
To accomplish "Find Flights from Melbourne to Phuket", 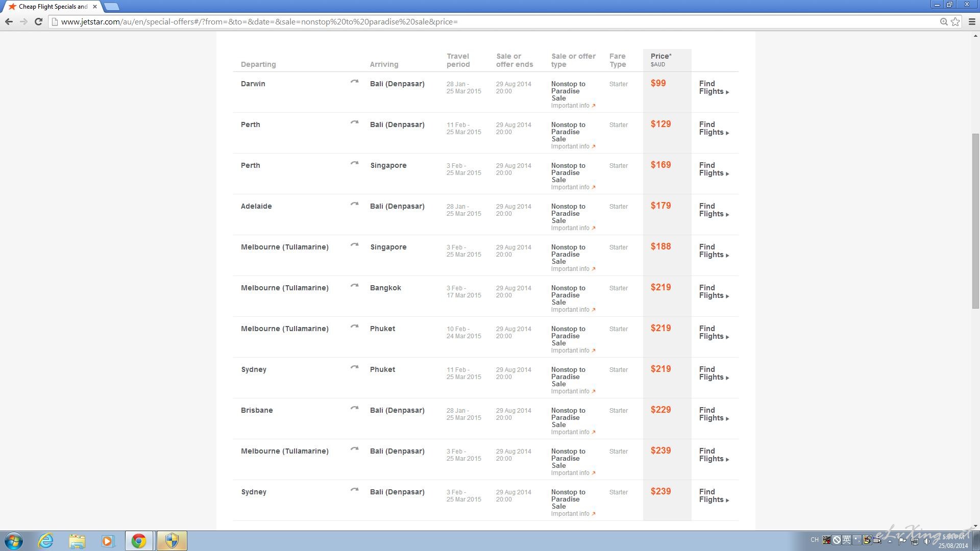I will point(714,332).
